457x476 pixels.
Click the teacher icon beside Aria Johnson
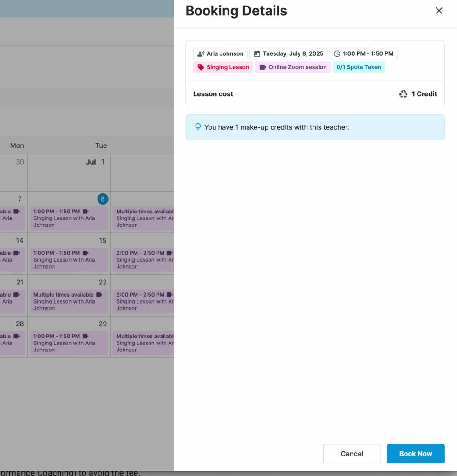pyautogui.click(x=201, y=53)
